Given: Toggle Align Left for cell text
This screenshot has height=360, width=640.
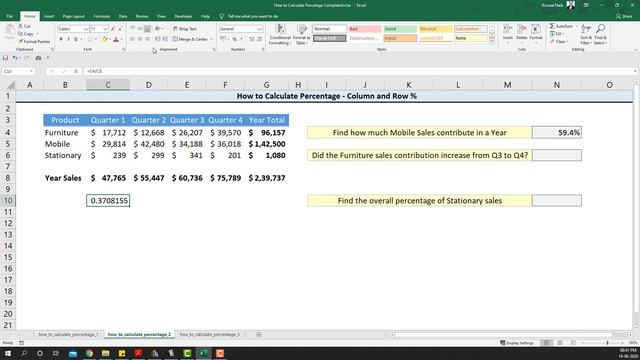Looking at the screenshot, I should (x=133, y=39).
